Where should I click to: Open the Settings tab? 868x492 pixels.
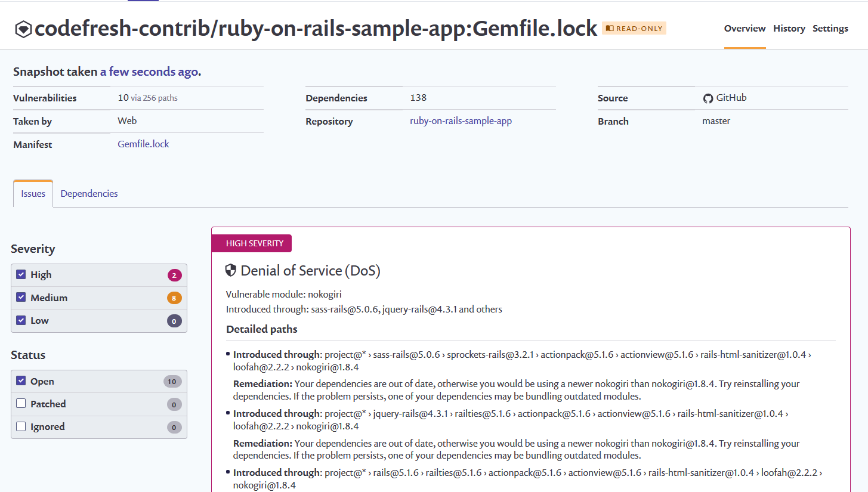(x=830, y=29)
